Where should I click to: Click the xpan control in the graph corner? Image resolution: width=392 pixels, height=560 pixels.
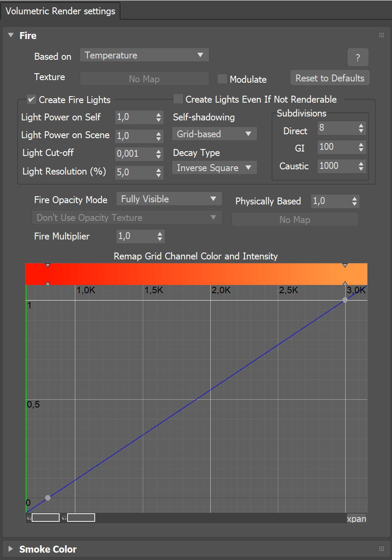[356, 518]
